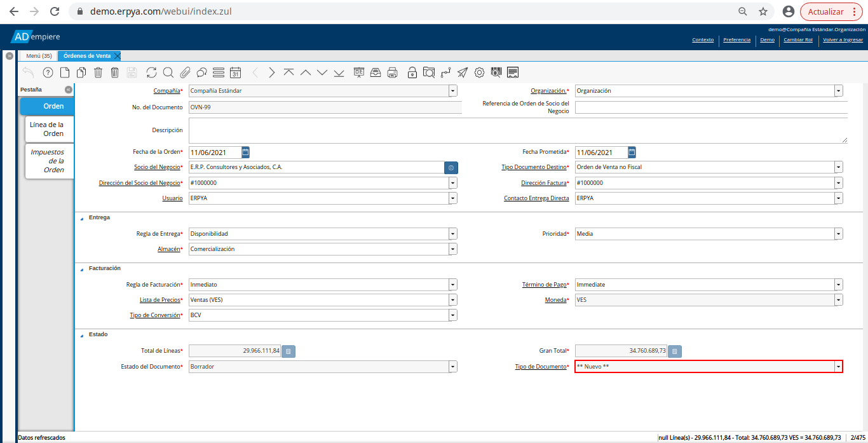This screenshot has height=443, width=868.
Task: Open the Prioridad dropdown
Action: 839,234
